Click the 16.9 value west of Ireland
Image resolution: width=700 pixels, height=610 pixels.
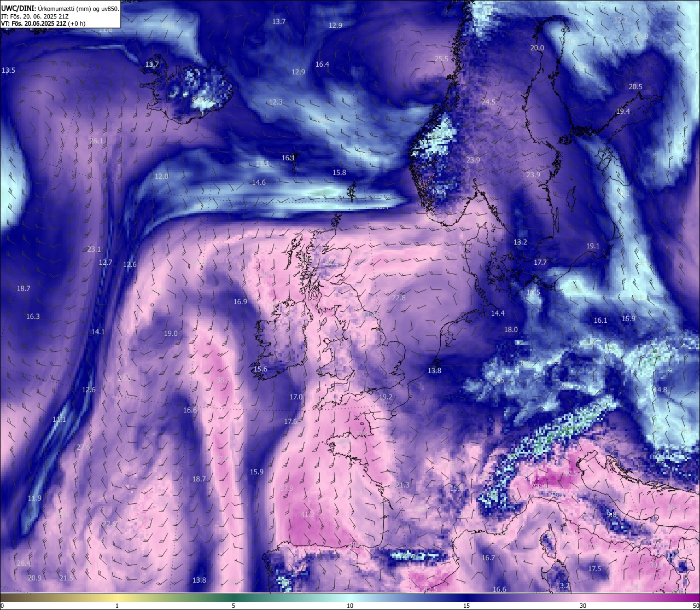240,301
